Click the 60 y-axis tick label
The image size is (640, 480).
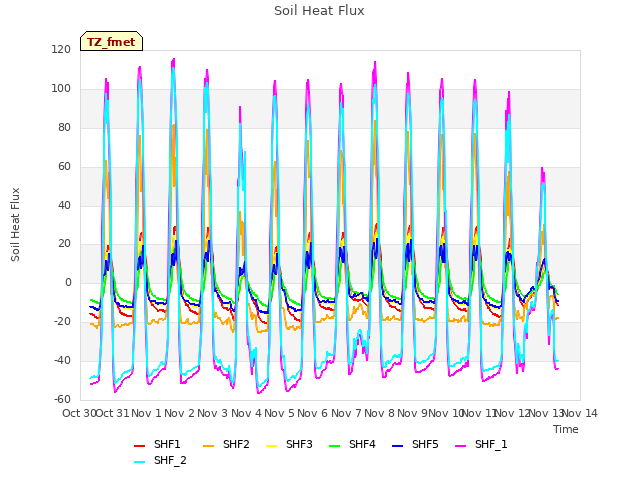coord(64,167)
